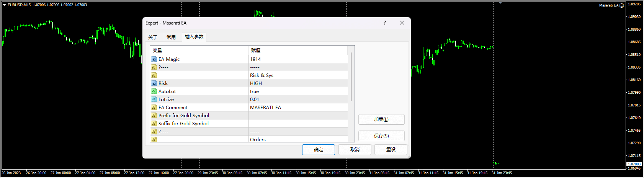
Task: Click the parameter list vertical scrollbar
Action: point(351,77)
